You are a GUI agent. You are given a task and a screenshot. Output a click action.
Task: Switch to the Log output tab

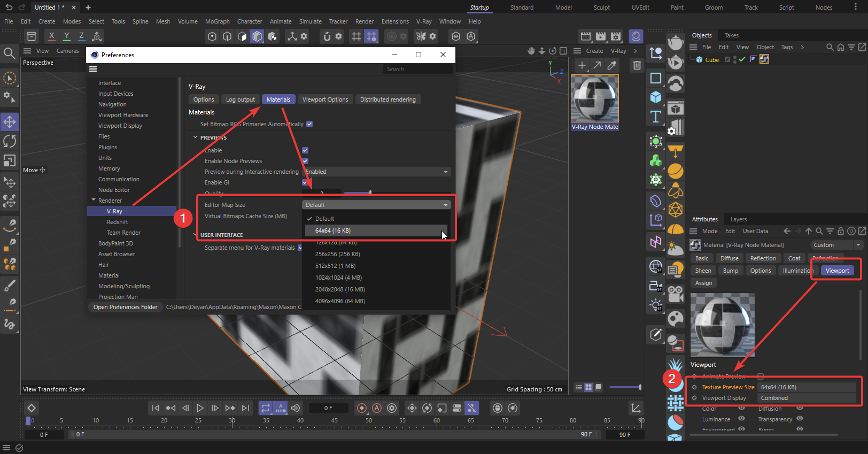click(240, 99)
